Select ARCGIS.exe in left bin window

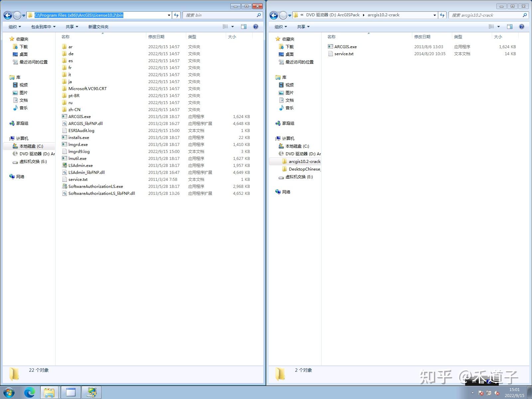[79, 117]
